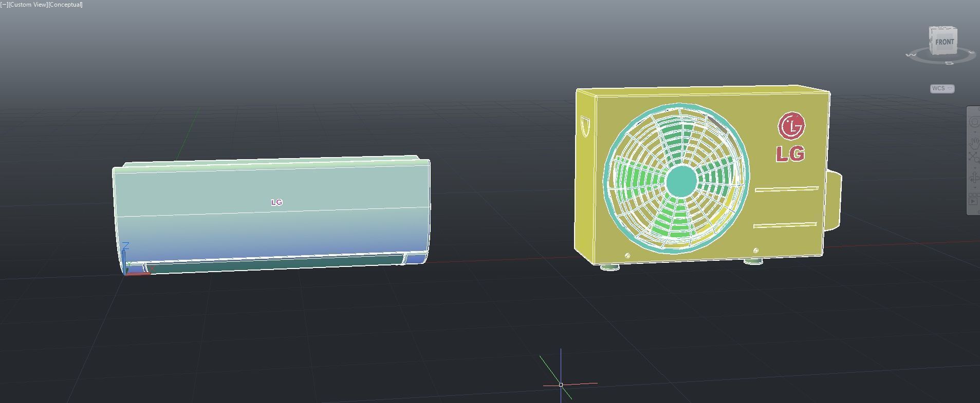
Task: Click the fan hub of outdoor unit
Action: pos(681,181)
